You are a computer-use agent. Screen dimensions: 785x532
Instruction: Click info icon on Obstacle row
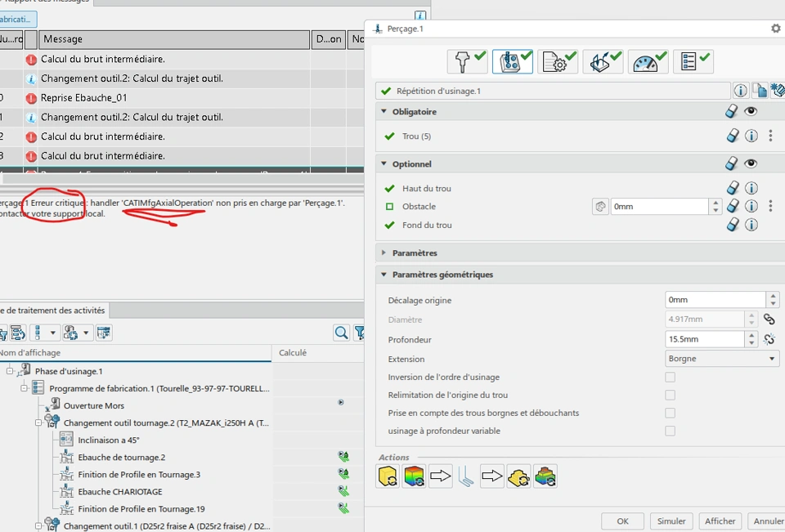751,206
